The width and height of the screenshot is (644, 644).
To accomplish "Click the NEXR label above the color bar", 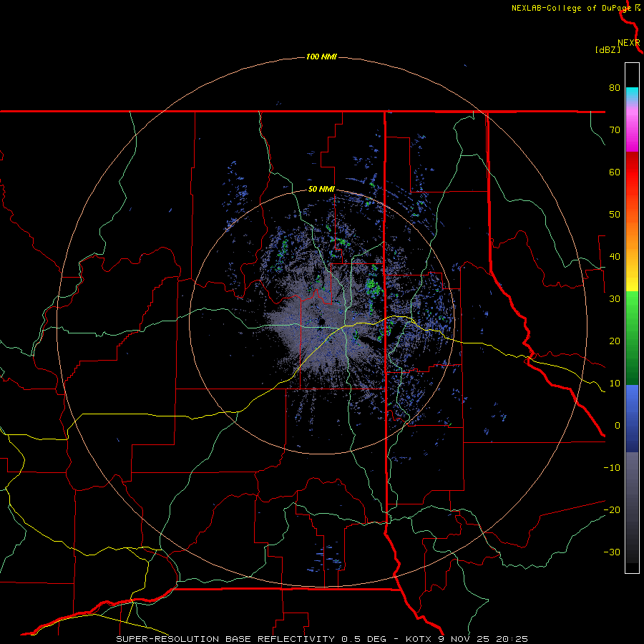I will click(x=629, y=43).
